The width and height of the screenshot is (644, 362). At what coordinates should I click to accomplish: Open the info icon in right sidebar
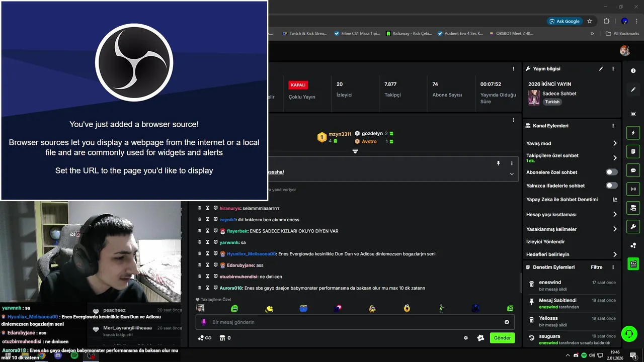633,71
